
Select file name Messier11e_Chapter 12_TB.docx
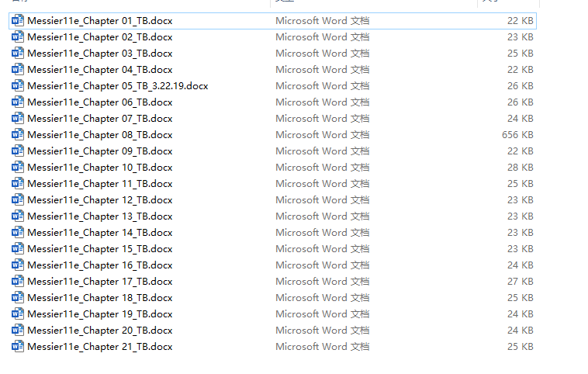[100, 200]
